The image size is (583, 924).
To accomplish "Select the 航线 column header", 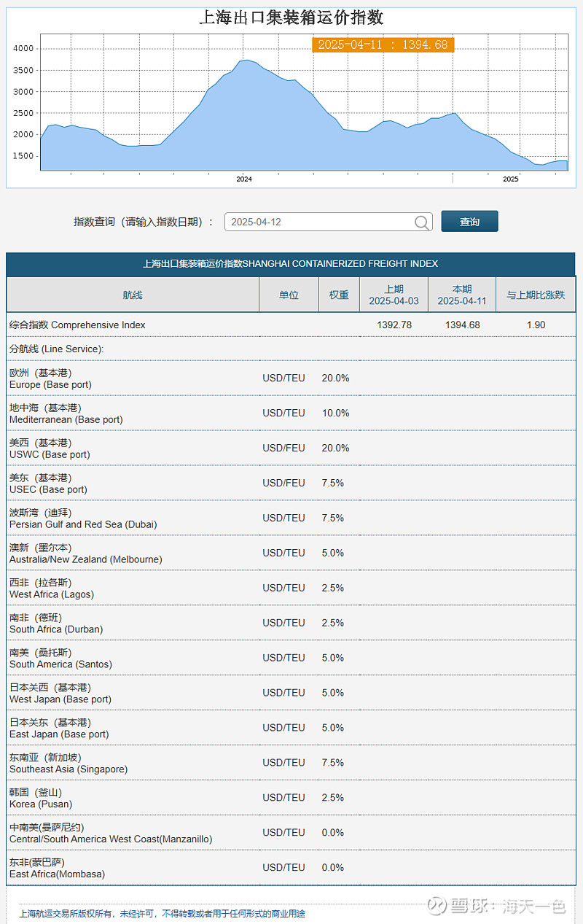I will pyautogui.click(x=132, y=294).
